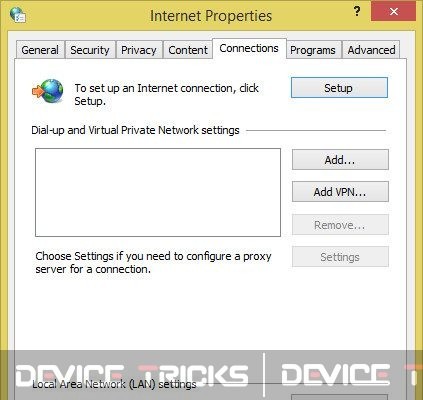Open the Advanced tab
This screenshot has height=400, width=423.
pos(371,50)
